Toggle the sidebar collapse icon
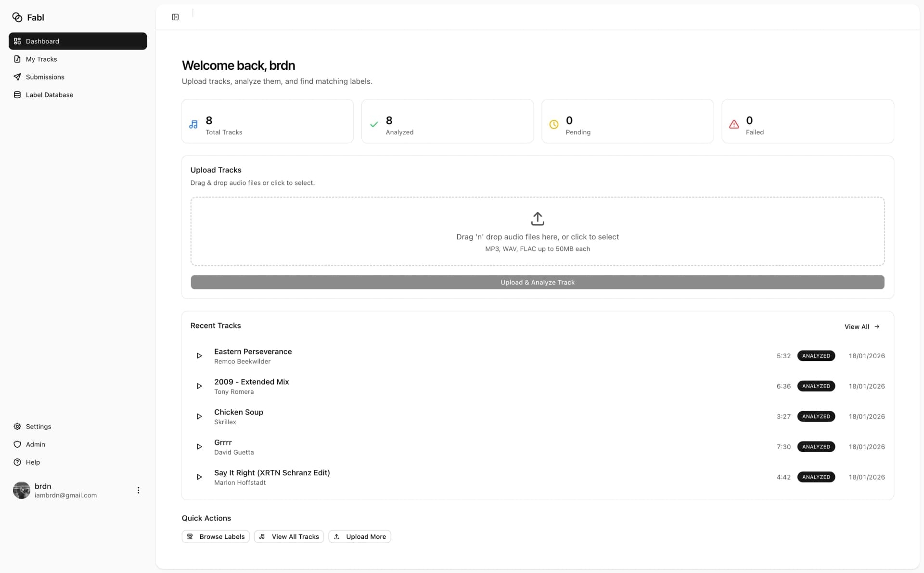This screenshot has height=573, width=924. pos(175,17)
